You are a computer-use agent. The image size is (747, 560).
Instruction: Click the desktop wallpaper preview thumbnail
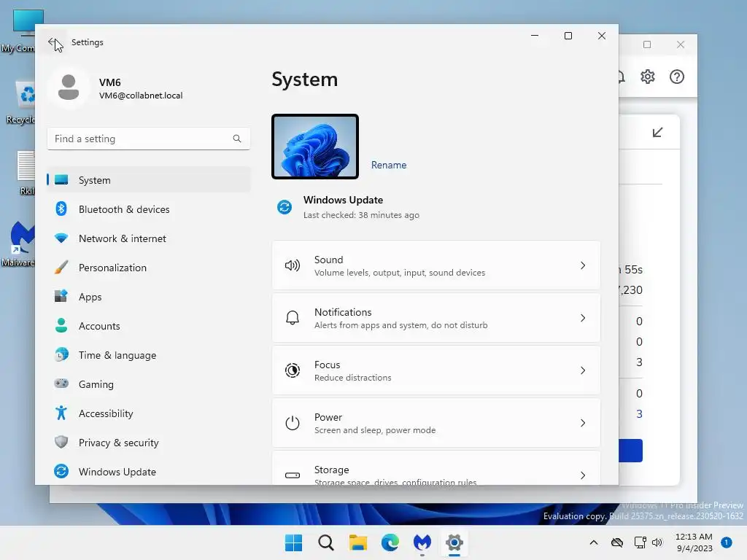pyautogui.click(x=315, y=147)
